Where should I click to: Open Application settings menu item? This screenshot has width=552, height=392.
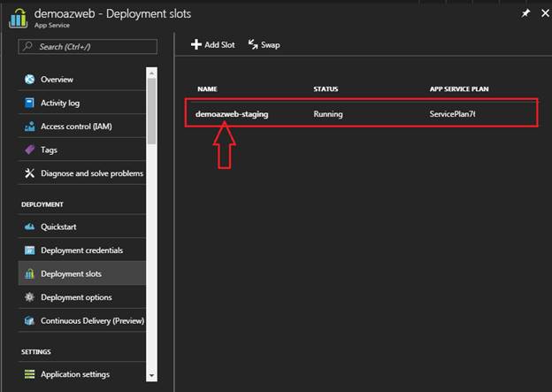[75, 374]
